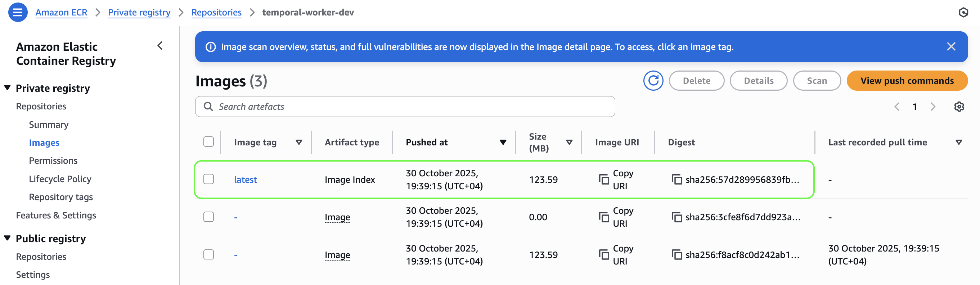This screenshot has height=285, width=980.
Task: Copy digest sha256:3cfe8f6d7dd923a icon
Action: (x=676, y=217)
